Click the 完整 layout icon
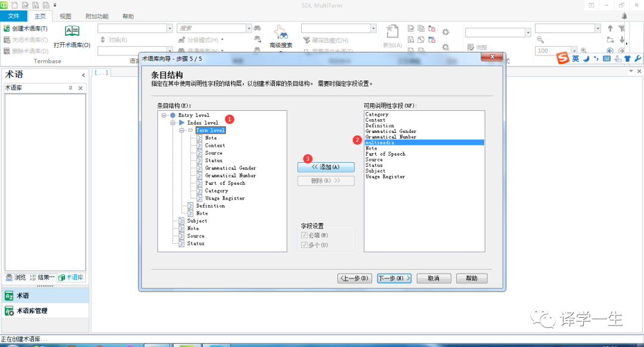 pos(470,48)
